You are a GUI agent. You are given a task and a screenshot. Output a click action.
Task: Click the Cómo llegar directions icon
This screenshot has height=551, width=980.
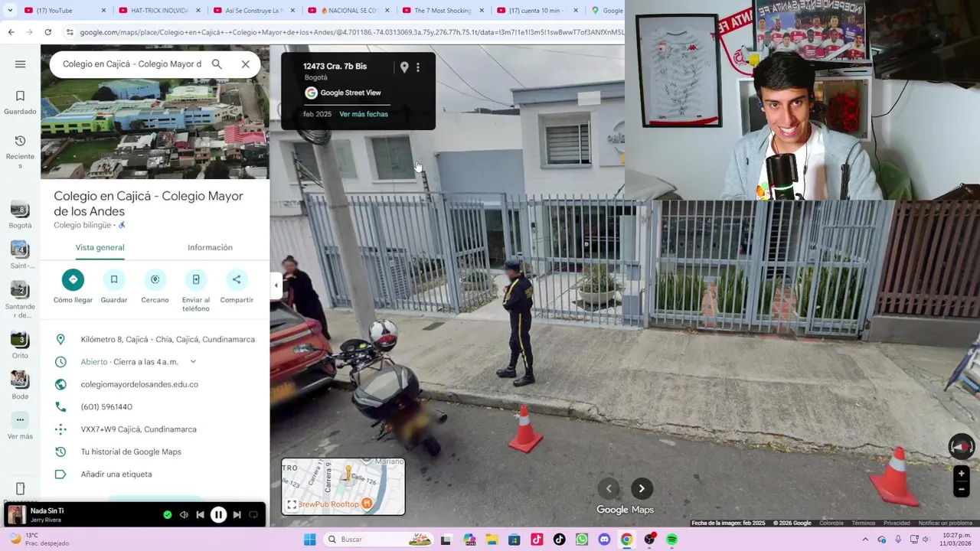[x=73, y=279]
